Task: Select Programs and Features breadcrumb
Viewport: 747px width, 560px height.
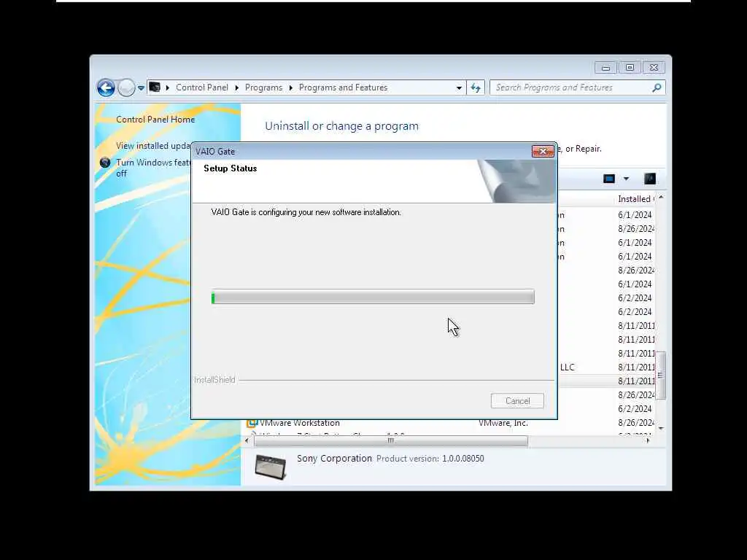Action: [x=343, y=87]
